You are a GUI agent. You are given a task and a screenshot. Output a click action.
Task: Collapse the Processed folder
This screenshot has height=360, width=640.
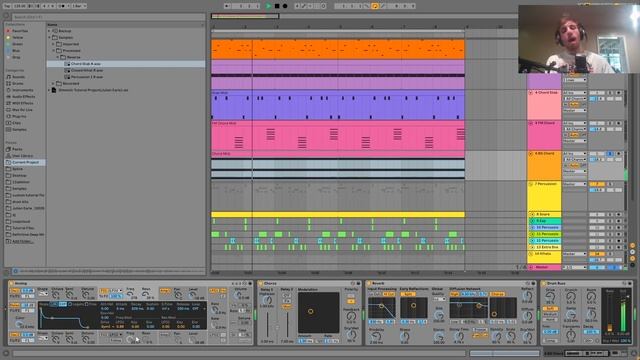coord(54,51)
